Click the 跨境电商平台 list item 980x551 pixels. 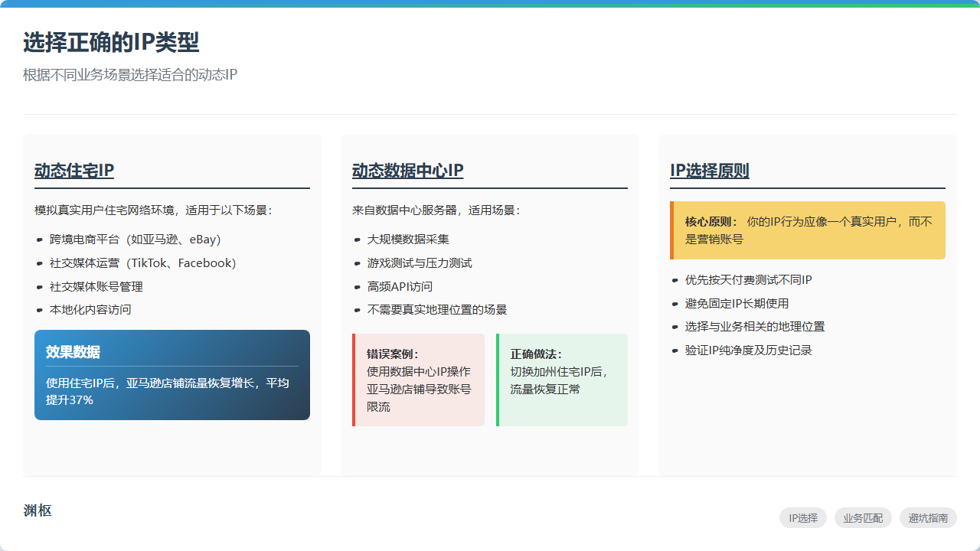pyautogui.click(x=136, y=240)
